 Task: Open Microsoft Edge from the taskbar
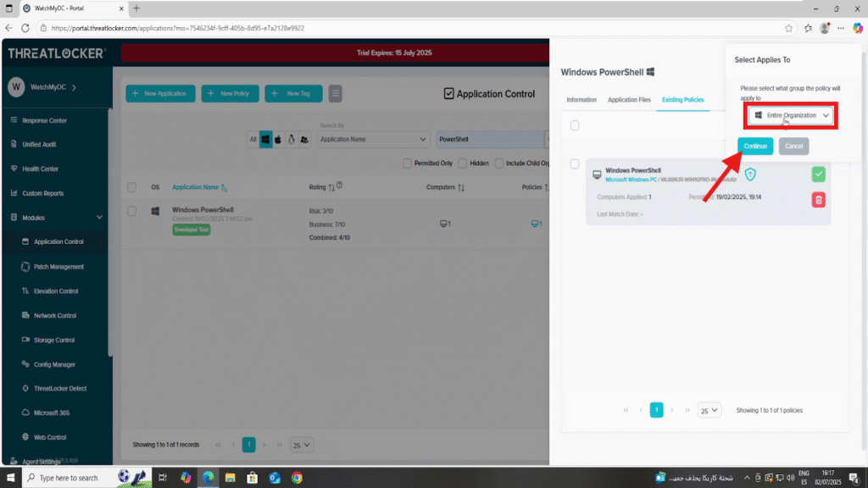pyautogui.click(x=209, y=478)
